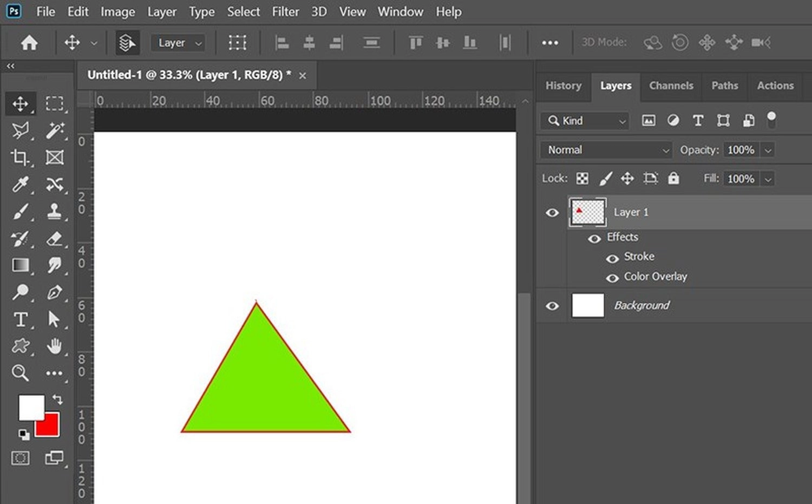Select the Pen tool
The width and height of the screenshot is (812, 504).
pos(54,292)
